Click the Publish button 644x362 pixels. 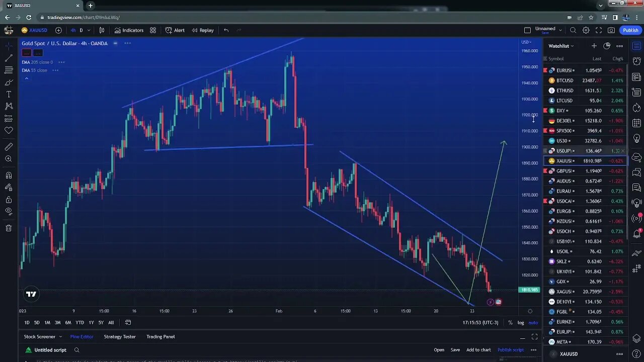[630, 30]
